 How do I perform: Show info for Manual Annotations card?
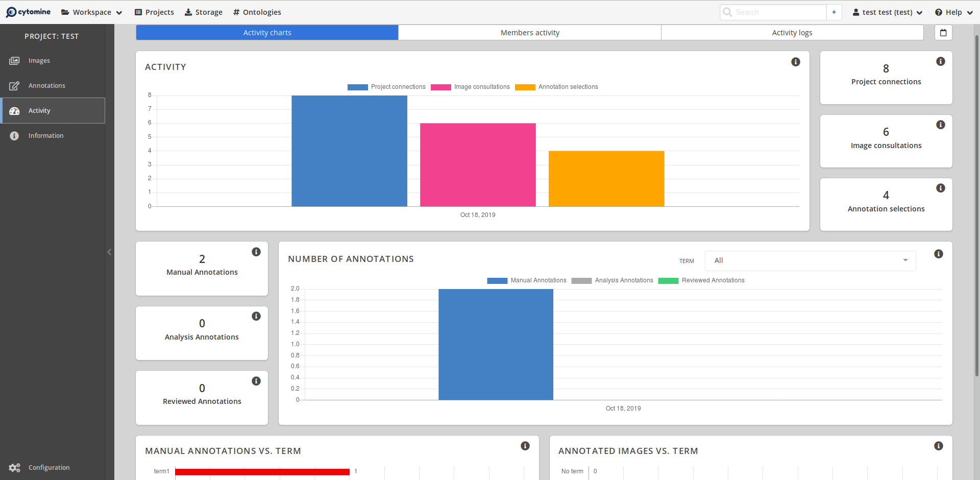point(256,252)
